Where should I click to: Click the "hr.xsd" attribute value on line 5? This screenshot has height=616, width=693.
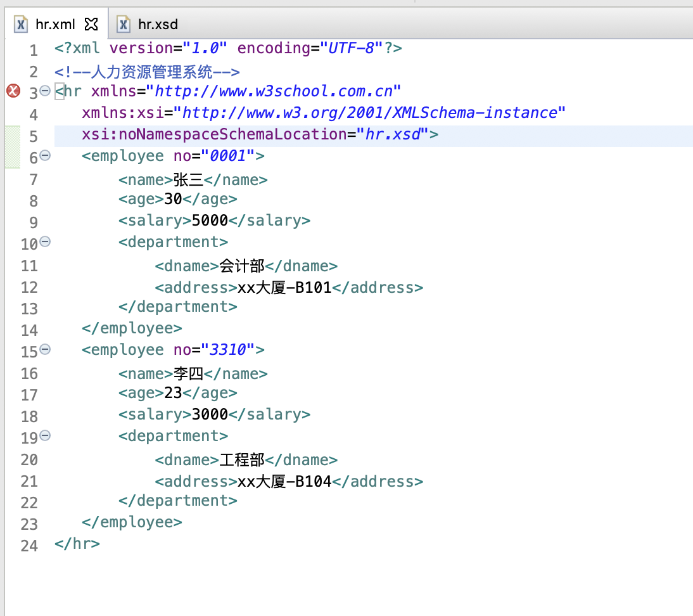click(x=393, y=134)
